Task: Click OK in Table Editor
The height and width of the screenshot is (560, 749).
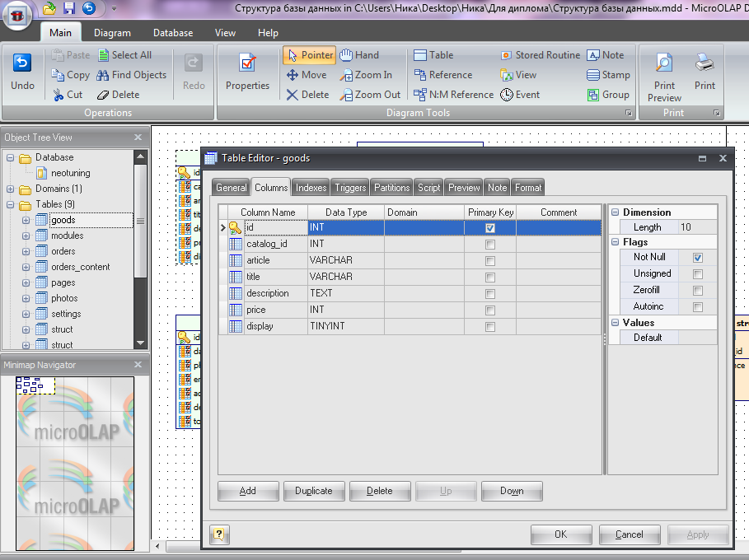Action: (561, 534)
